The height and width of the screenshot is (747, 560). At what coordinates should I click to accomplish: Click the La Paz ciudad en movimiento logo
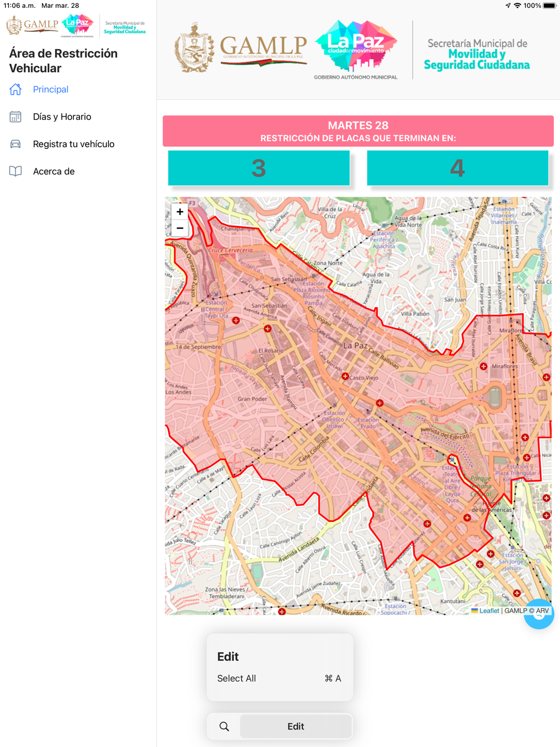356,49
